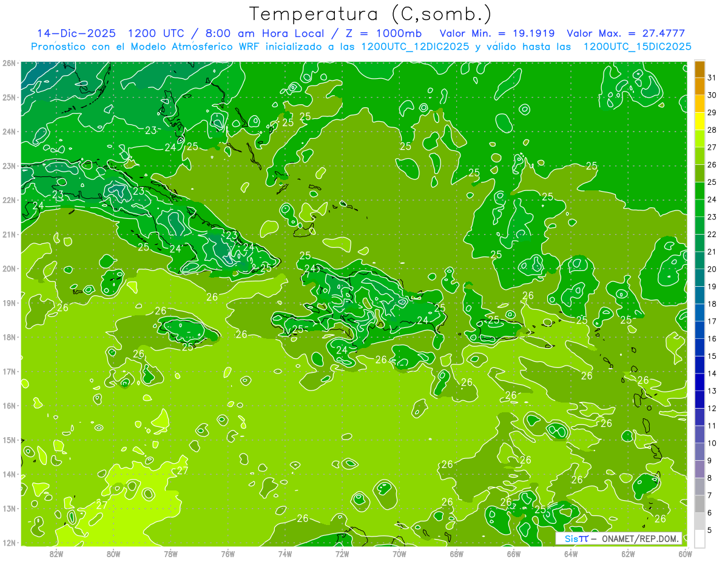
Task: Click the 62W longitude axis label
Action: coord(628,554)
